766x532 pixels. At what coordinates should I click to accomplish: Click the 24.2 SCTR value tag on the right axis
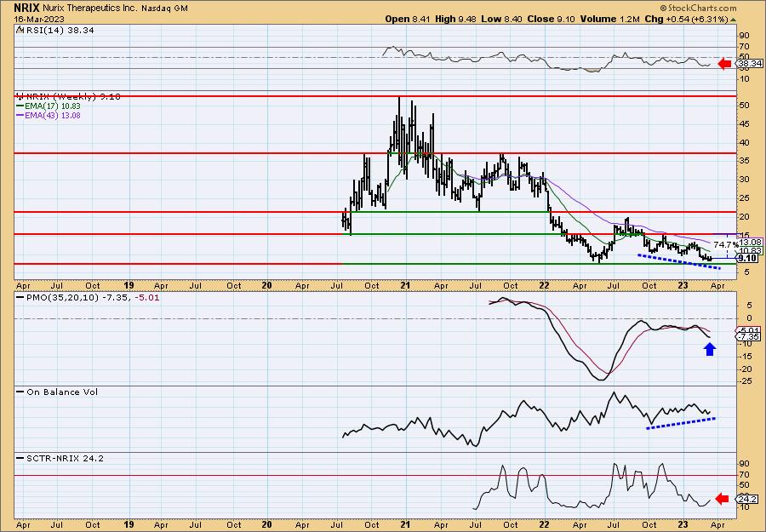(x=748, y=500)
